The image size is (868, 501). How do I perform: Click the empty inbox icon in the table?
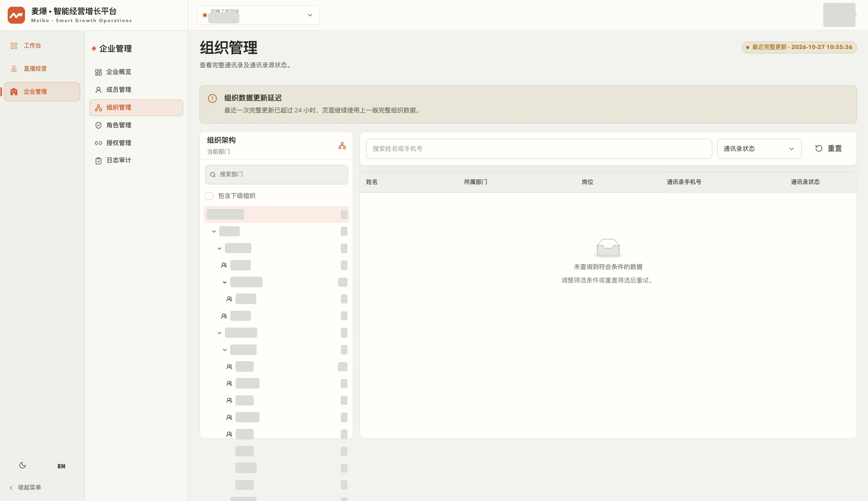coord(608,248)
